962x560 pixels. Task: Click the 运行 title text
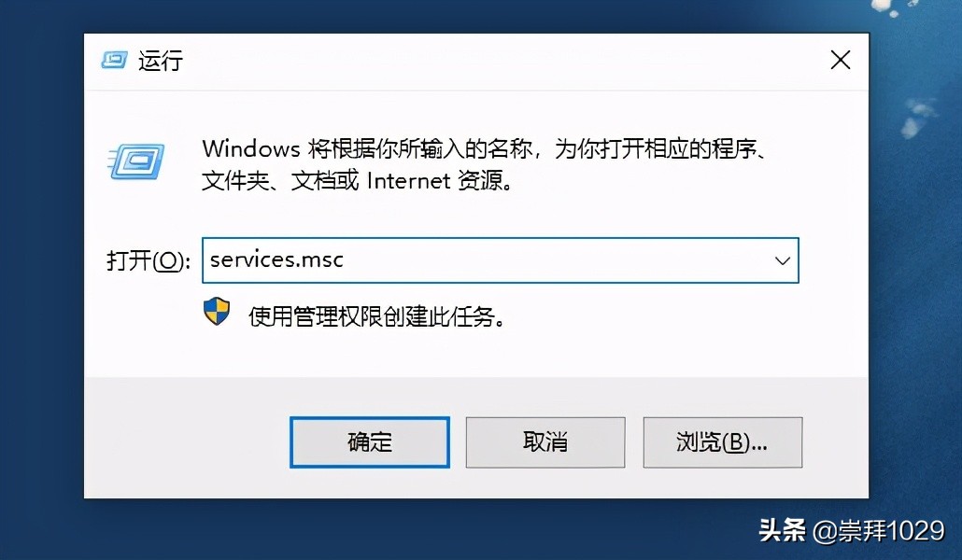tap(161, 60)
